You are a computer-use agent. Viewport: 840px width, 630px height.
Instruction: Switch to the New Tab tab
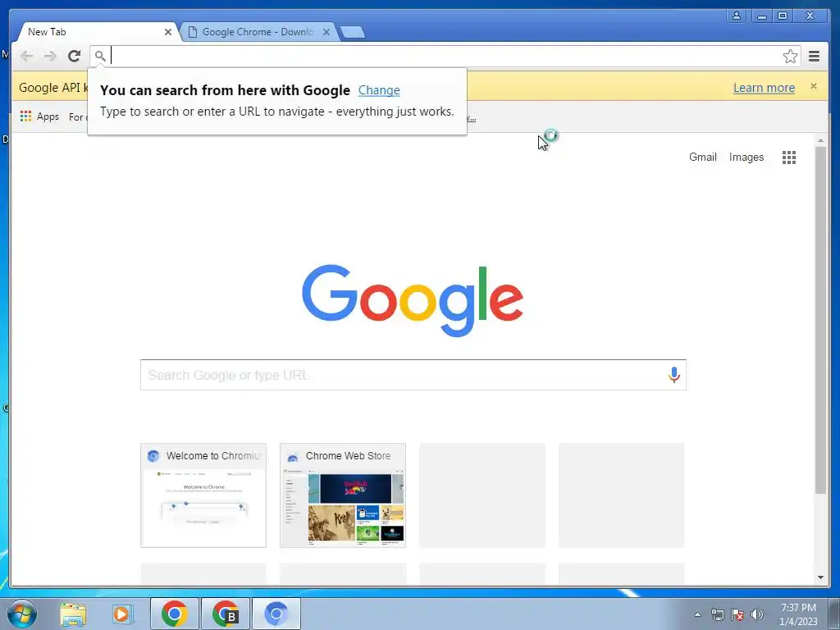point(97,32)
